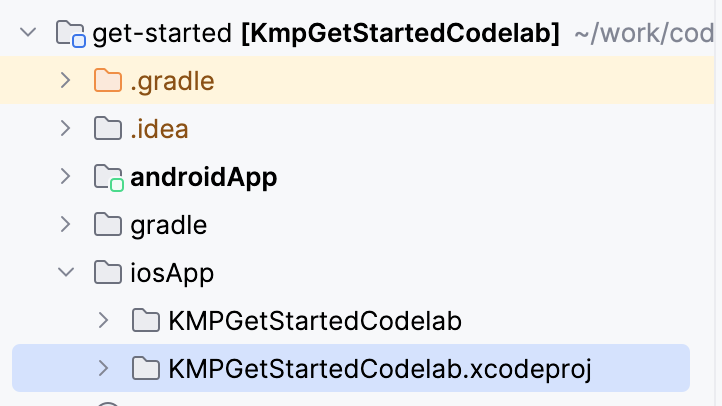The image size is (722, 406).
Task: Collapse the iosApp folder
Action: 65,272
